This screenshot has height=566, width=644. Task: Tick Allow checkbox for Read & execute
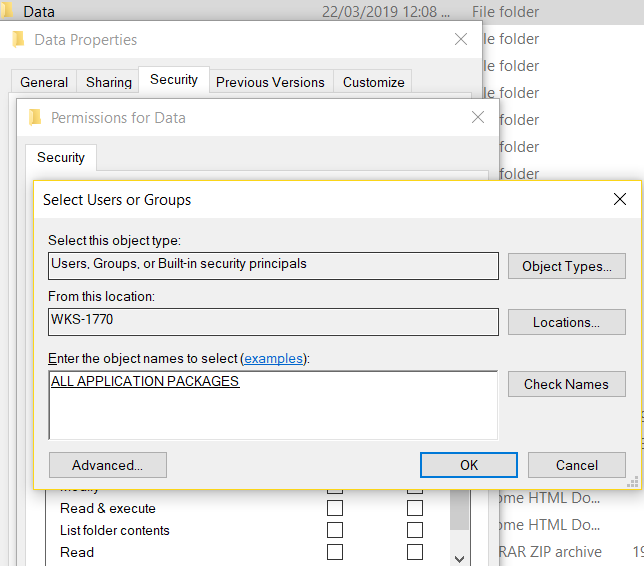pos(335,508)
